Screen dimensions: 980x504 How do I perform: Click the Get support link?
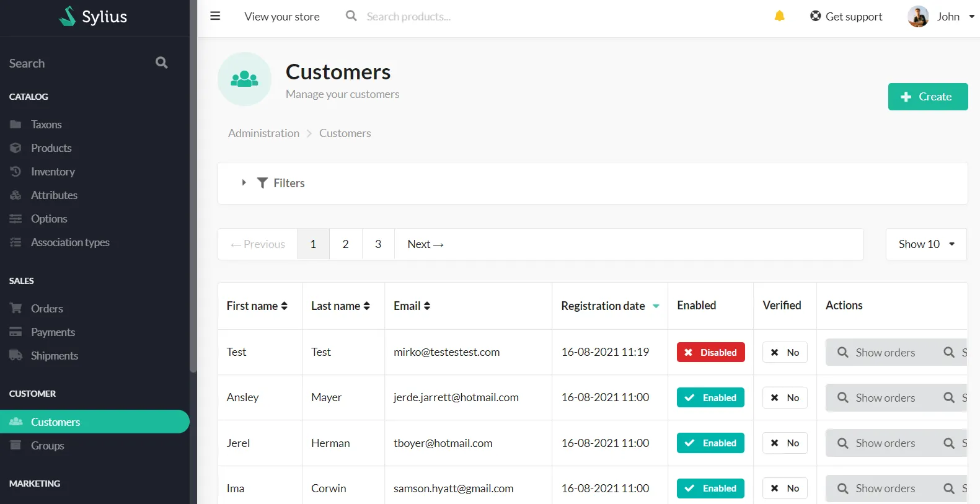point(846,17)
